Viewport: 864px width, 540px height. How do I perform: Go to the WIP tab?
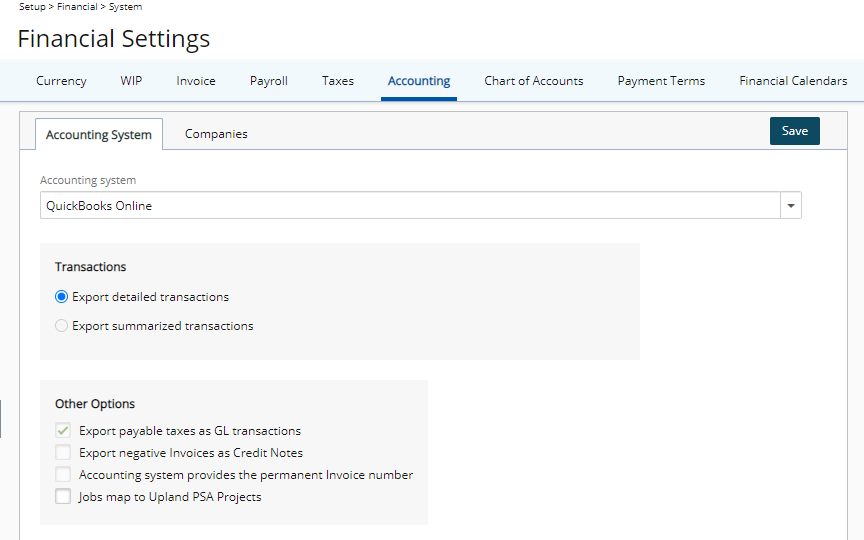131,81
